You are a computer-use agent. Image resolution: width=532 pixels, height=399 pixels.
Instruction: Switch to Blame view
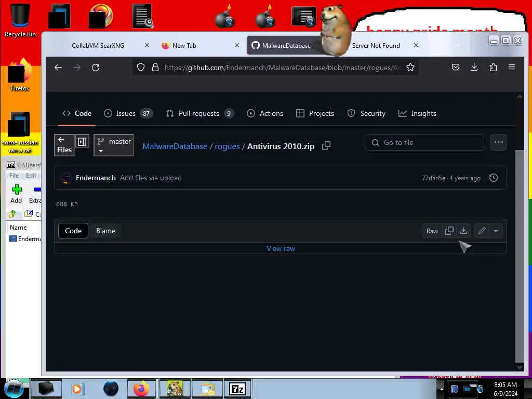(105, 231)
